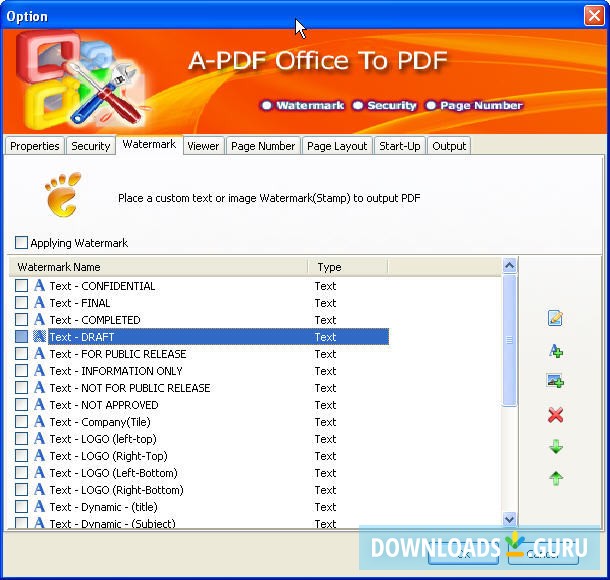Click the A icon beside LOGO (left-top)

(x=39, y=439)
